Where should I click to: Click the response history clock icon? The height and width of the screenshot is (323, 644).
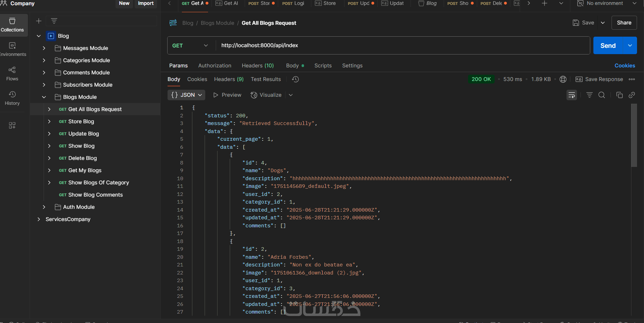pos(295,79)
